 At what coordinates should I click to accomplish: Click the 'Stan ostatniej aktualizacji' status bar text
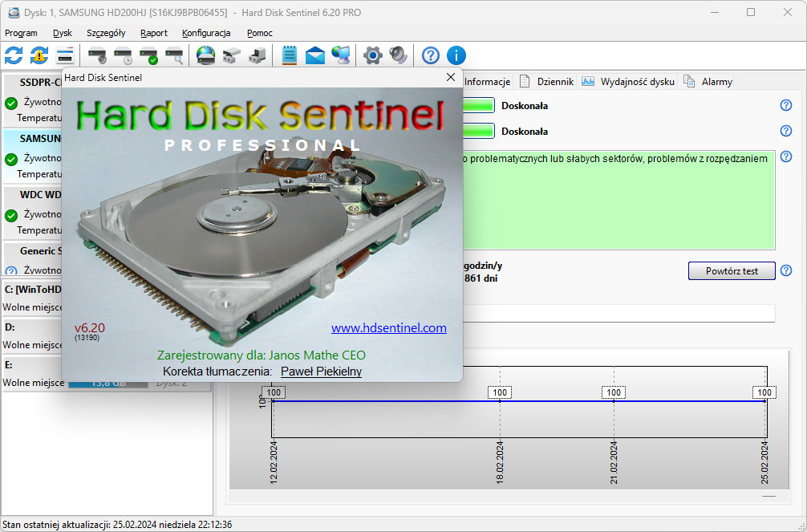pos(117,525)
